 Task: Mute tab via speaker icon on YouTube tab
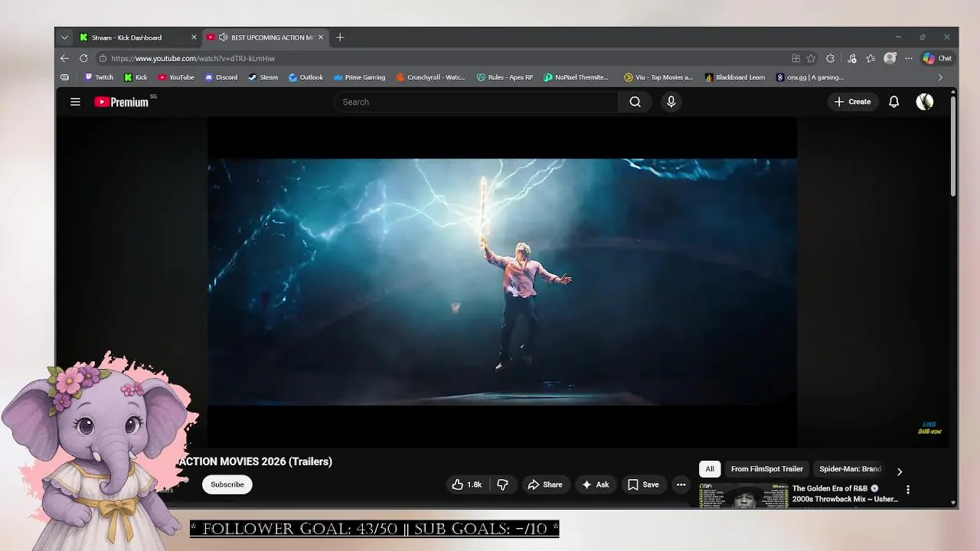223,37
